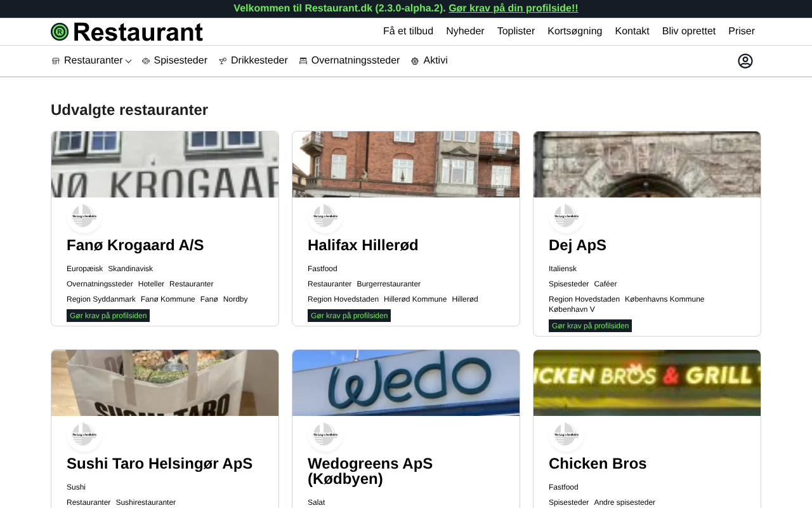812x508 pixels.
Task: Select the Europæisk tag on Fanø Krogaard
Action: (84, 269)
